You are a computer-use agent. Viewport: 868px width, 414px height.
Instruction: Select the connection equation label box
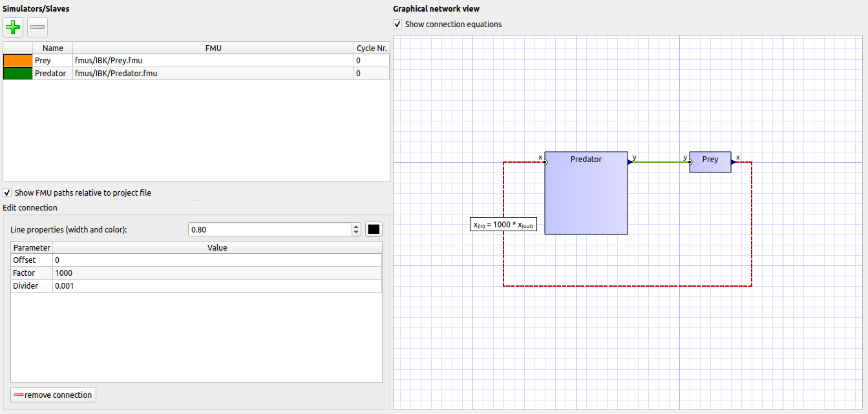click(503, 225)
